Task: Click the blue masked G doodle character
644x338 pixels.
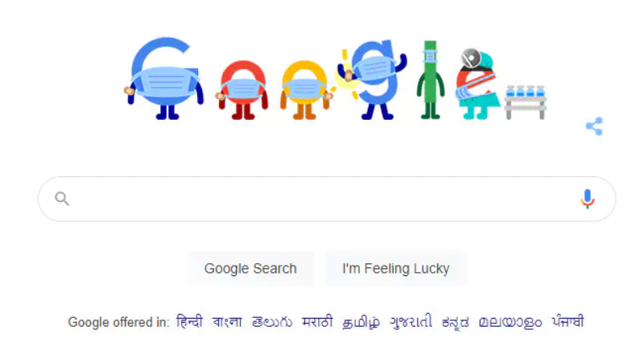Action: 164,78
